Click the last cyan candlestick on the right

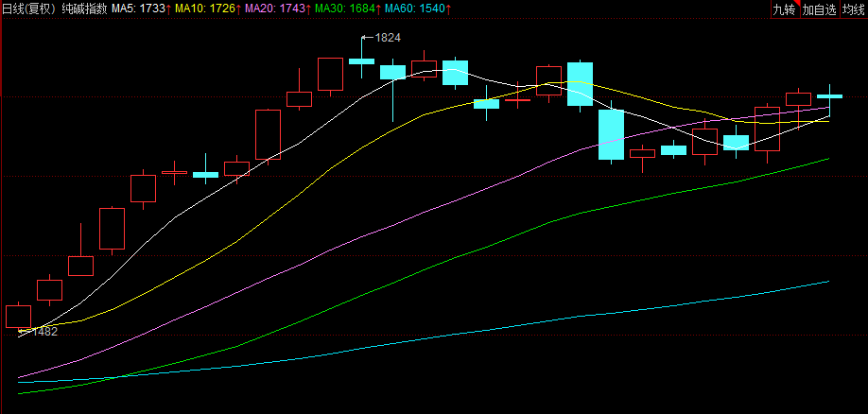point(829,96)
